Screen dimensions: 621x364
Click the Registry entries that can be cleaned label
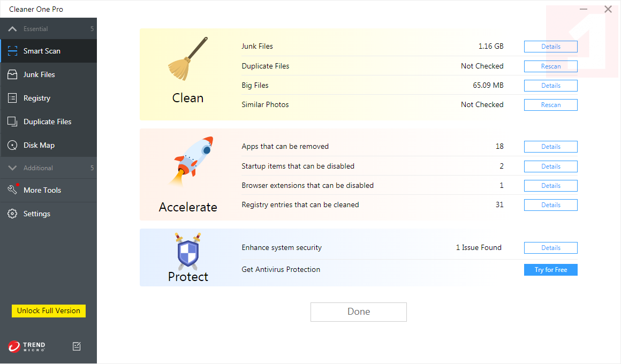tap(300, 205)
